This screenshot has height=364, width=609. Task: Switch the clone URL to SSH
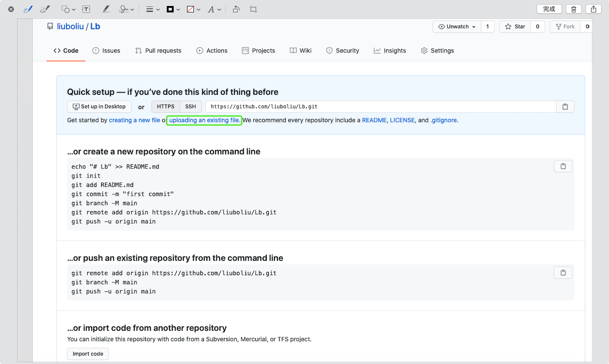pyautogui.click(x=190, y=106)
